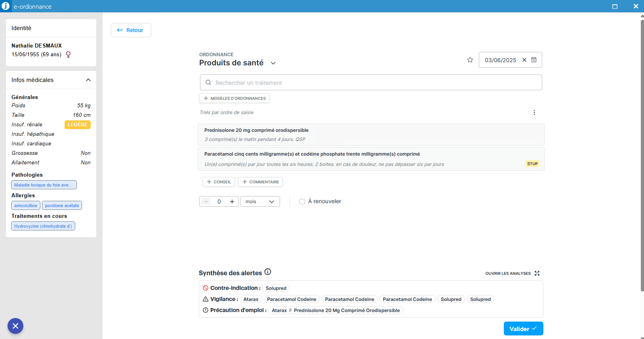This screenshot has height=339, width=644.
Task: Collapse the Infos médicales section
Action: tap(88, 80)
